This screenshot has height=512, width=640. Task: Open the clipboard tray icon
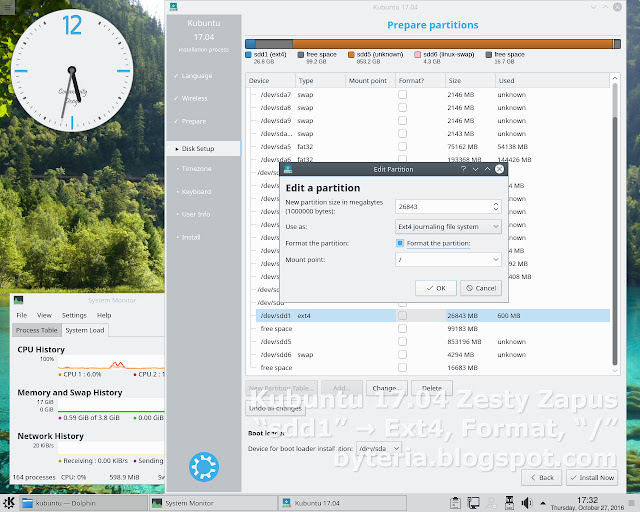coord(455,503)
